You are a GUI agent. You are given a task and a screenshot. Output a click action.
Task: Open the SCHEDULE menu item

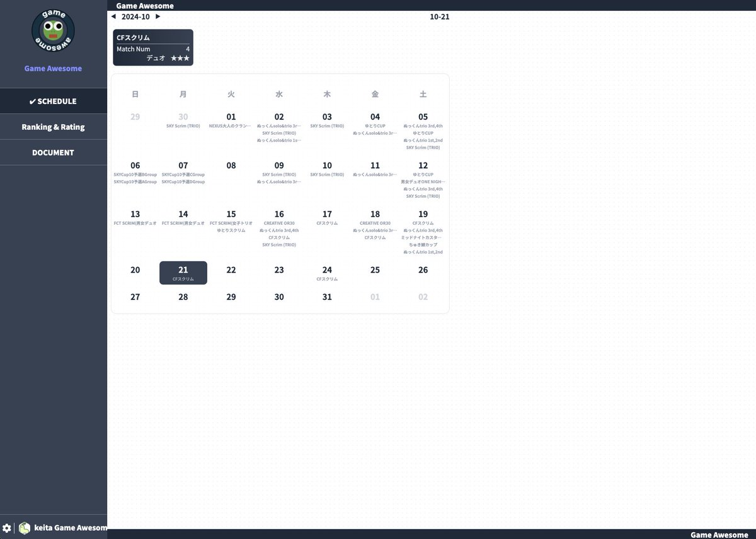tap(54, 101)
